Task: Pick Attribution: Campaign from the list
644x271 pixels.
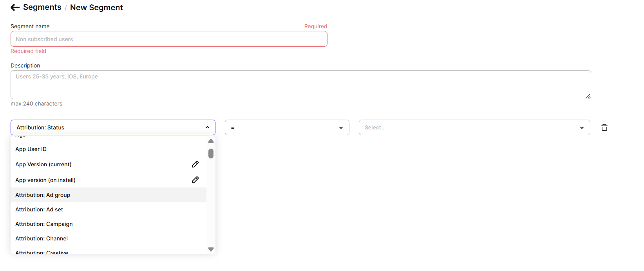Action: pyautogui.click(x=109, y=224)
